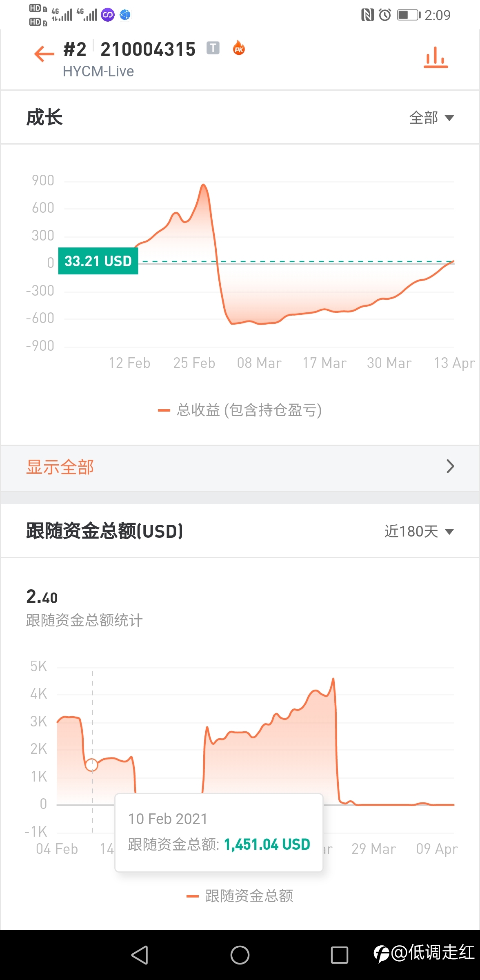Open the 近180天 period dropdown
Image resolution: width=480 pixels, height=980 pixels.
point(419,531)
